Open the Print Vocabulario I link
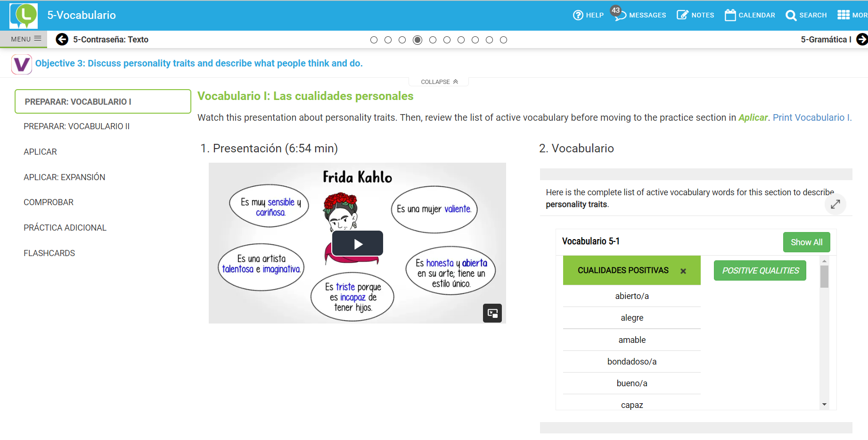Viewport: 868px width, 440px height. point(812,117)
